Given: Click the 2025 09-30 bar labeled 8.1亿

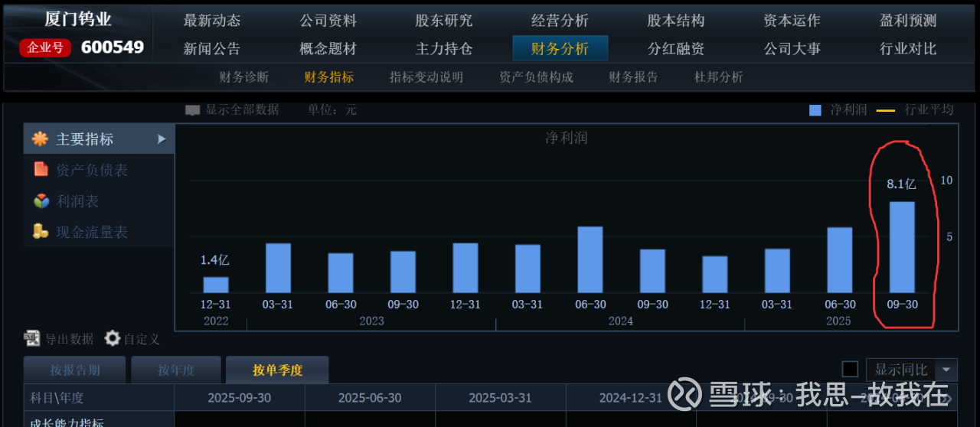Looking at the screenshot, I should (x=902, y=247).
